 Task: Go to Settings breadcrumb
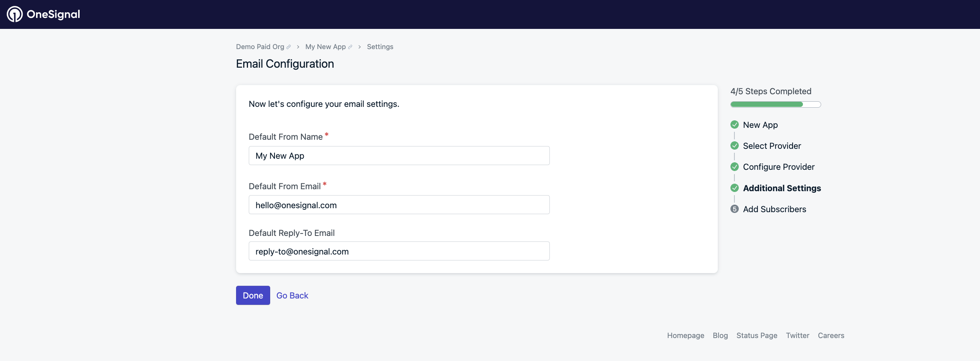(380, 47)
